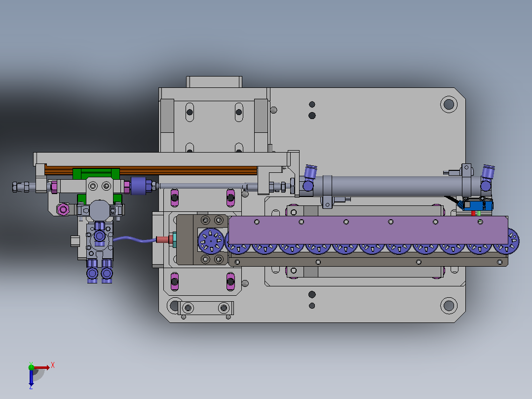The width and height of the screenshot is (532, 399).
Task: Click the blue Z axis of orientation triad
Action: tap(31, 378)
